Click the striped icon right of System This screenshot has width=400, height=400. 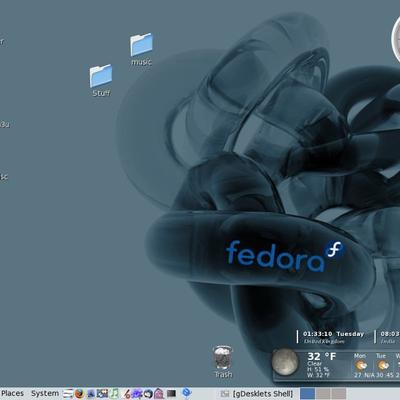click(x=68, y=394)
